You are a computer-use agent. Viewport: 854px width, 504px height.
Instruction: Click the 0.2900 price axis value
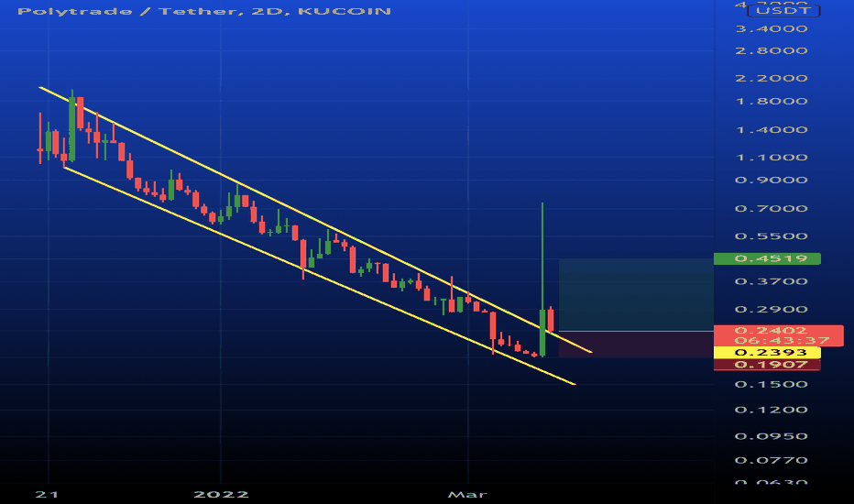tap(772, 310)
